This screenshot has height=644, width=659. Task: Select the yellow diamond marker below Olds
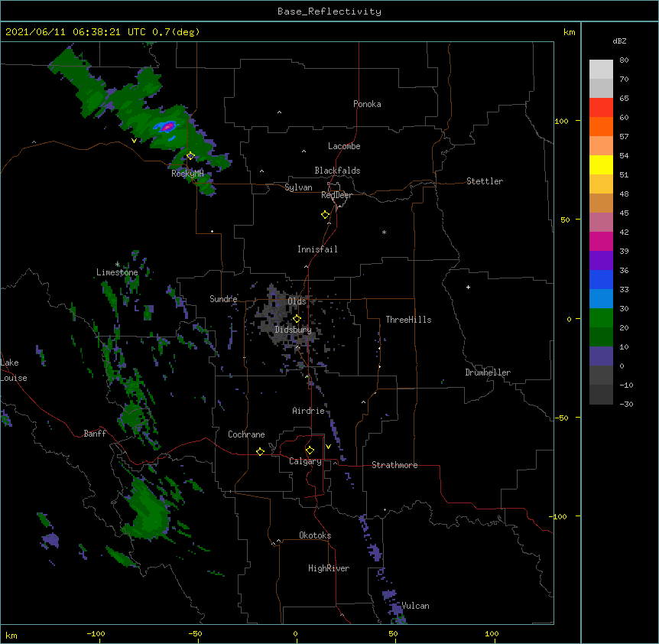click(297, 319)
